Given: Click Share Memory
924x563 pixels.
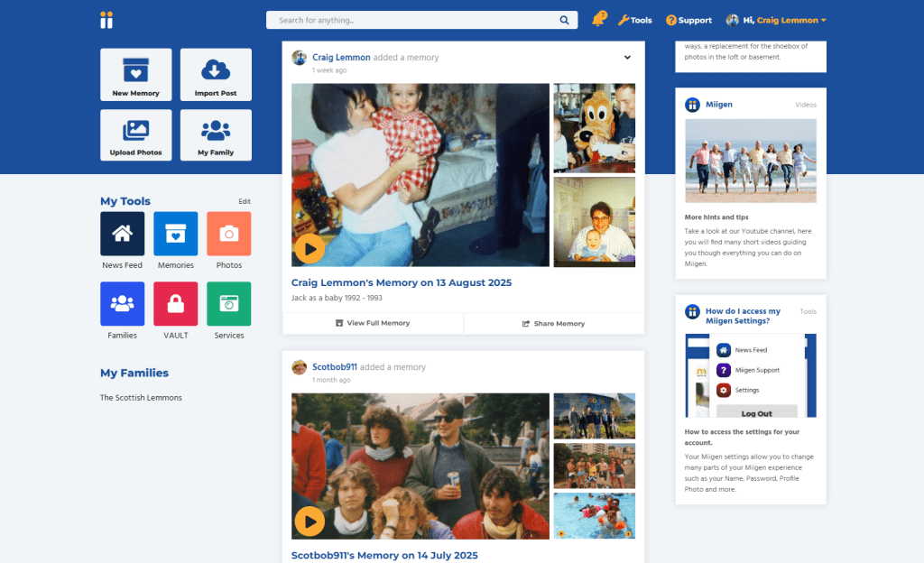Looking at the screenshot, I should coord(554,323).
